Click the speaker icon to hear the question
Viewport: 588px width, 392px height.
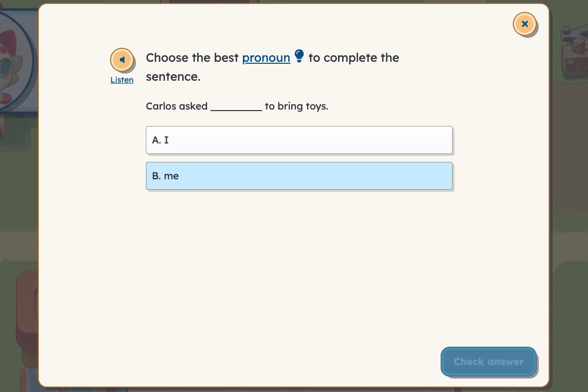122,59
